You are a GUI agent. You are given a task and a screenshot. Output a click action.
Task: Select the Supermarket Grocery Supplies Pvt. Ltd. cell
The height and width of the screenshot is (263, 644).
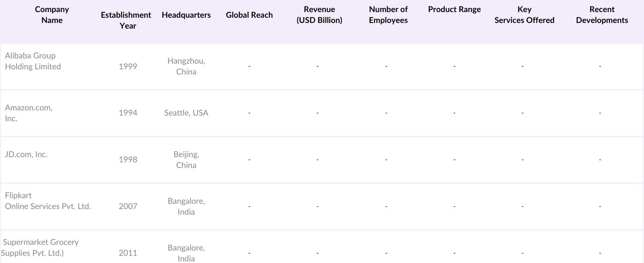(x=40, y=248)
